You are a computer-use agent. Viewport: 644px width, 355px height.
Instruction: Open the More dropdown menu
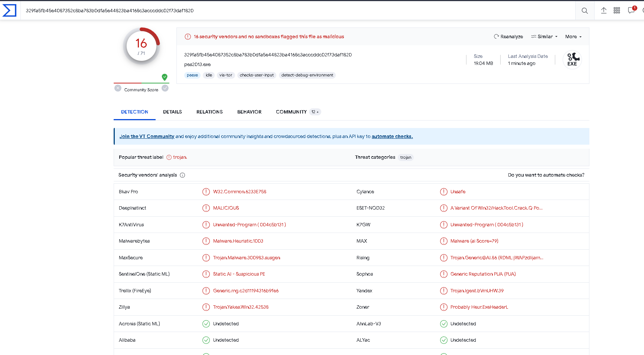(x=573, y=37)
